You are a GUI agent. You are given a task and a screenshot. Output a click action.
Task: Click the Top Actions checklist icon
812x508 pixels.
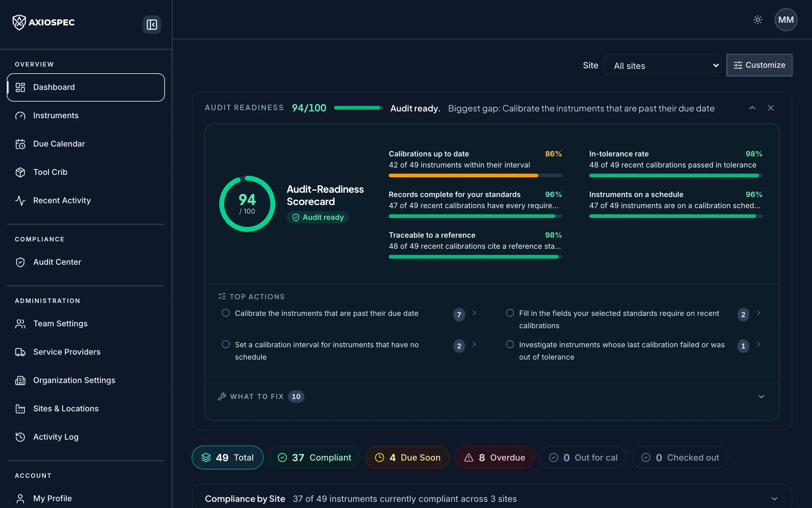click(222, 296)
